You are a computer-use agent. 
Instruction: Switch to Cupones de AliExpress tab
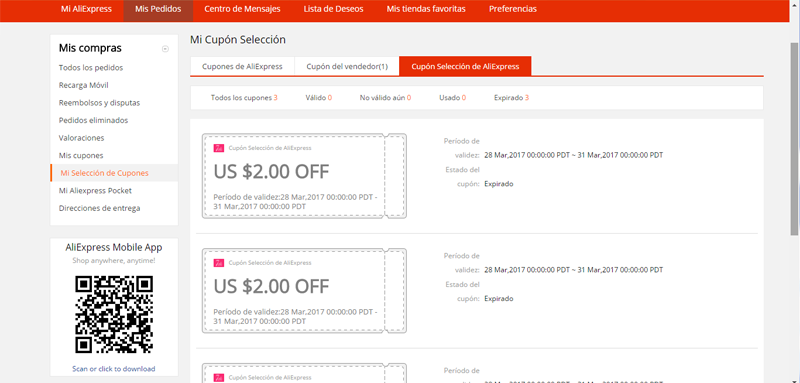pos(242,66)
